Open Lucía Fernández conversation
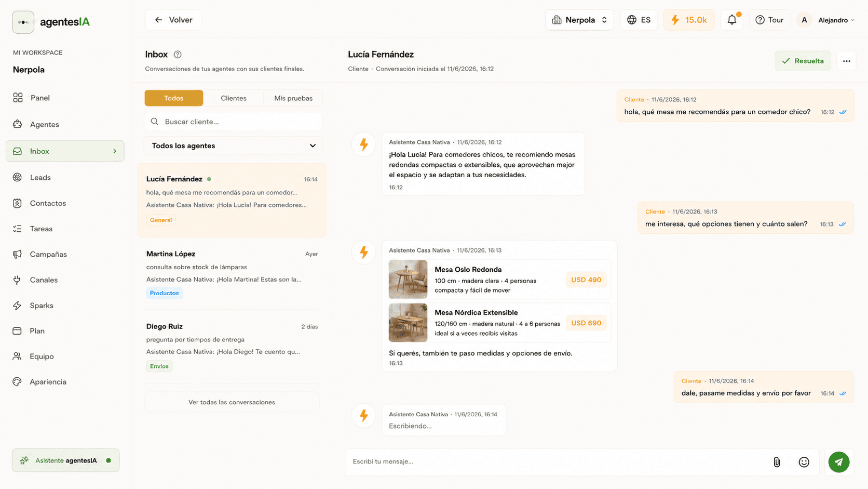The image size is (868, 489). click(x=232, y=200)
